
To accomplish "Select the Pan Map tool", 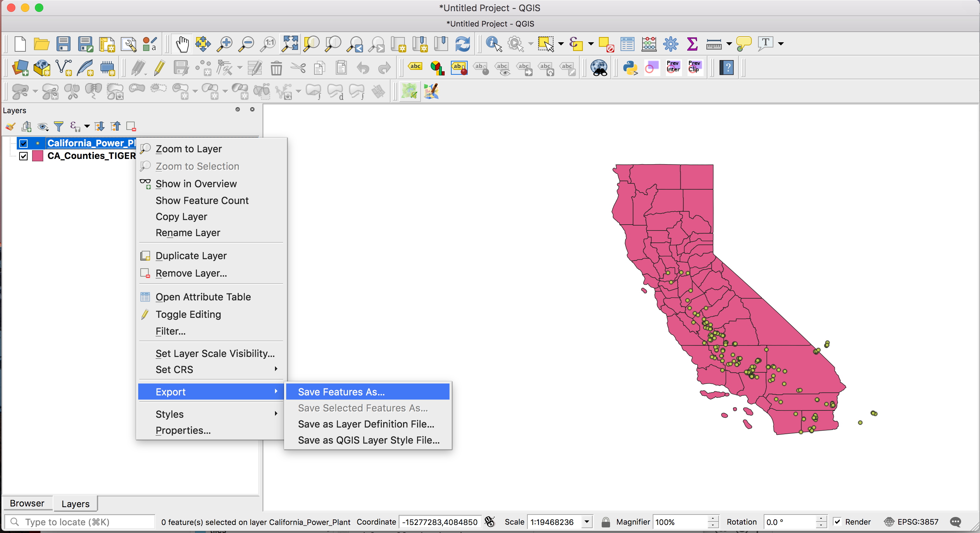I will 182,43.
